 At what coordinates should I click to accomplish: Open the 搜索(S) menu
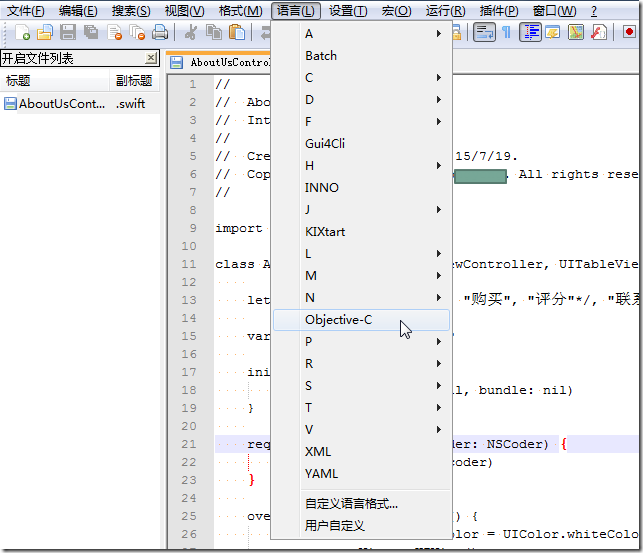[x=131, y=11]
